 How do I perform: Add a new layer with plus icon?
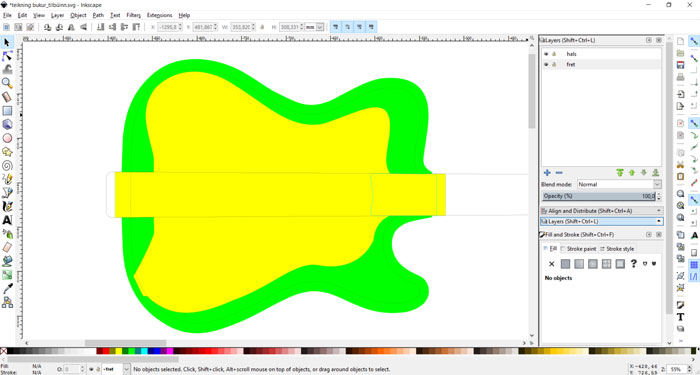(547, 173)
